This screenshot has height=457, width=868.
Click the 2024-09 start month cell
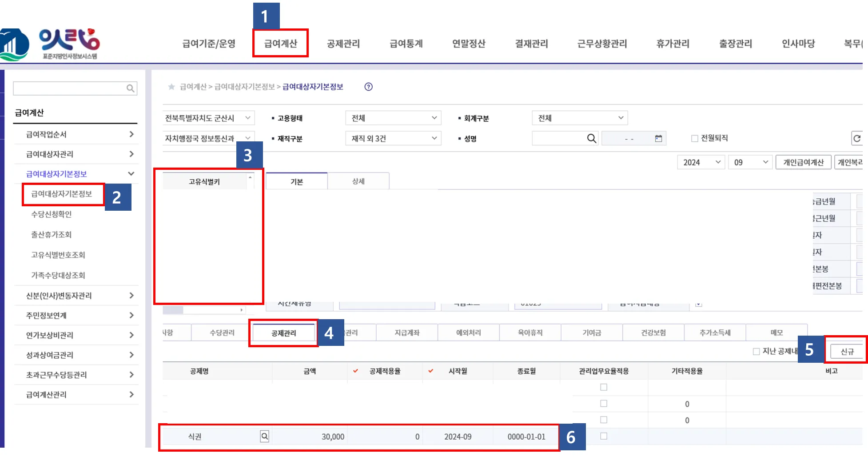click(458, 437)
